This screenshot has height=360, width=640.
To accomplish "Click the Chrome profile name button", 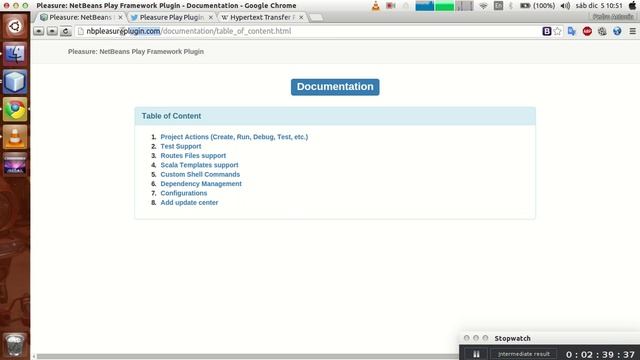I will click(613, 16).
